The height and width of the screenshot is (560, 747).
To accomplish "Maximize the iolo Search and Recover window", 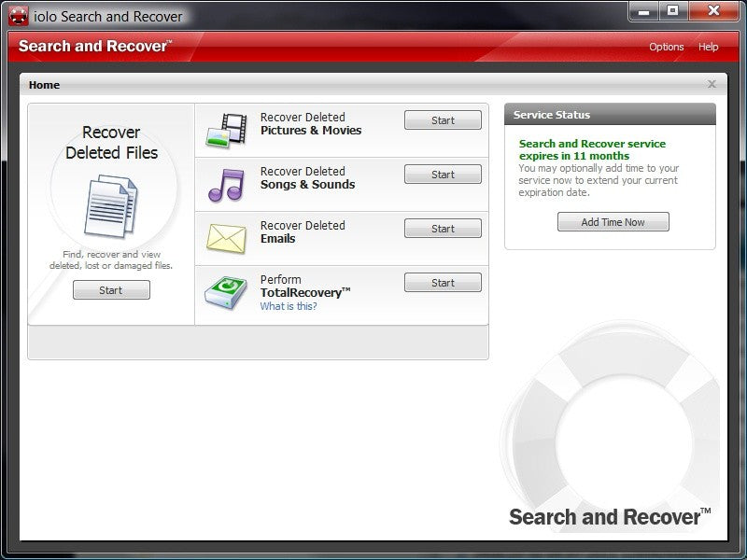I will click(672, 11).
